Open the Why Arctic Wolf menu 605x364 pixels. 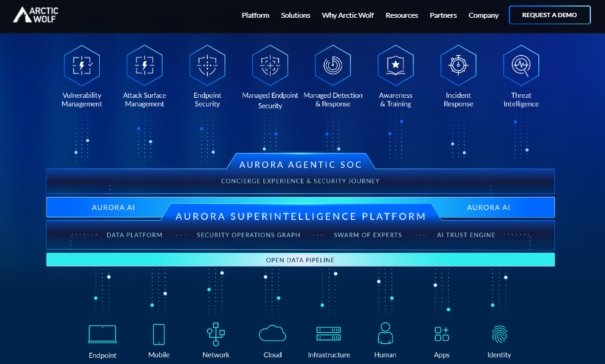click(348, 15)
